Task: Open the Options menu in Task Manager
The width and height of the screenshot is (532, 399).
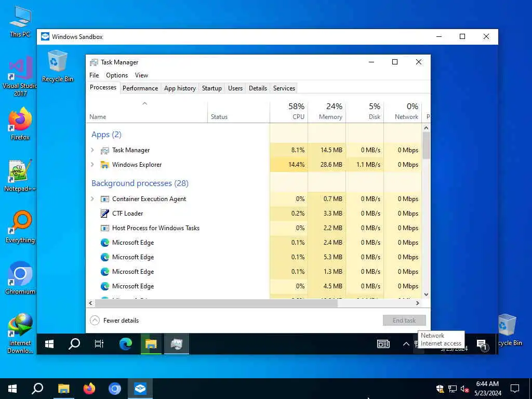Action: [117, 75]
